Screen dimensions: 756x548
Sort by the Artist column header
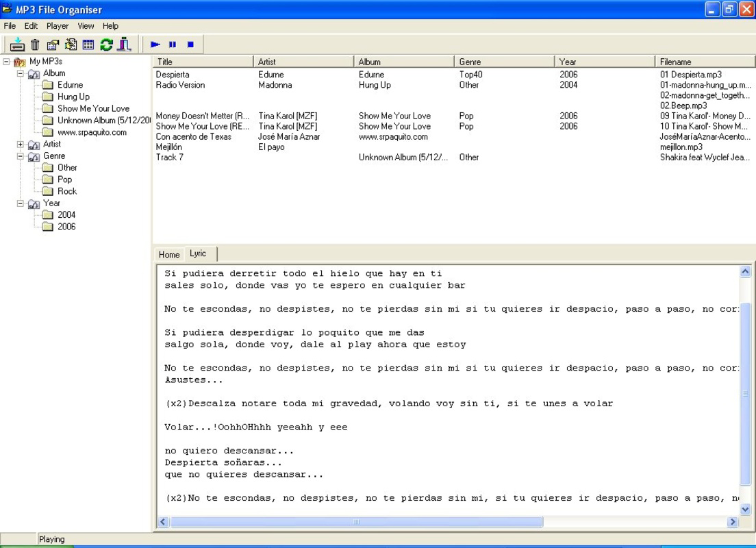[304, 62]
